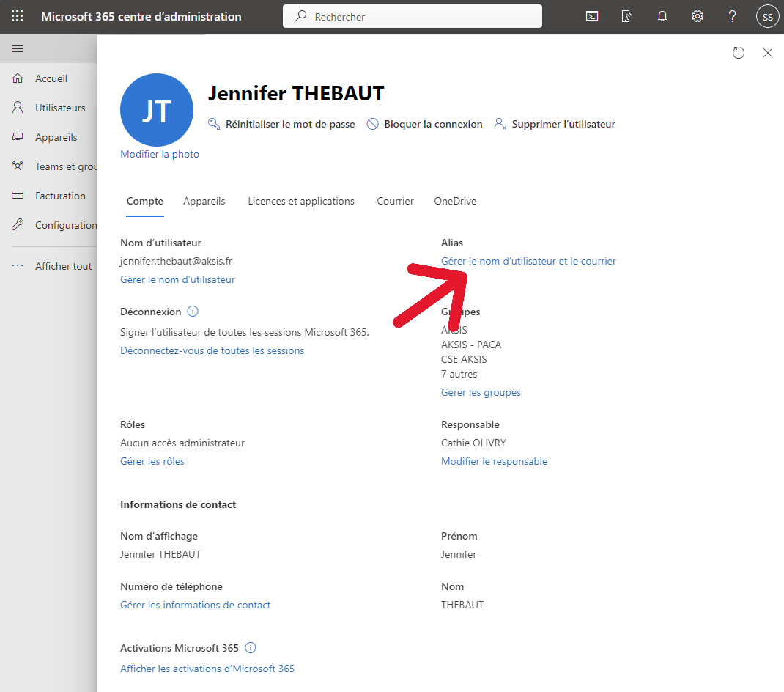Select Afficher tout in navigation
Image resolution: width=784 pixels, height=692 pixels.
[64, 266]
